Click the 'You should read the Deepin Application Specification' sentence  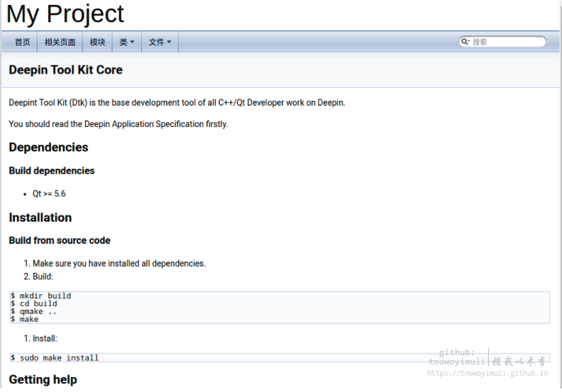click(118, 124)
